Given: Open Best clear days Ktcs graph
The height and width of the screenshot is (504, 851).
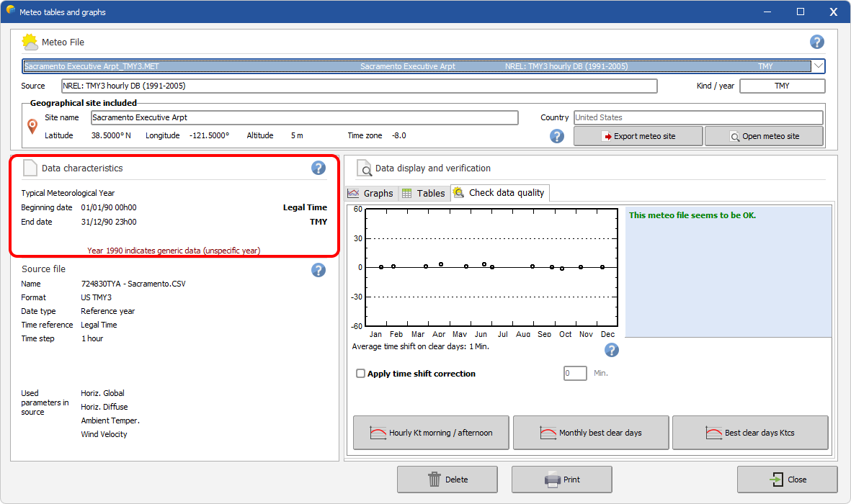Looking at the screenshot, I should coord(751,433).
